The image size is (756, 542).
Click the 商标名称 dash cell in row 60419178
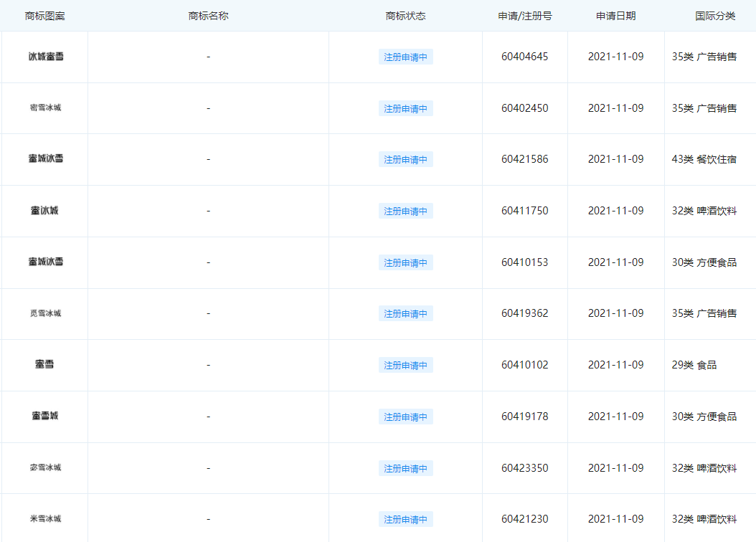pos(208,417)
